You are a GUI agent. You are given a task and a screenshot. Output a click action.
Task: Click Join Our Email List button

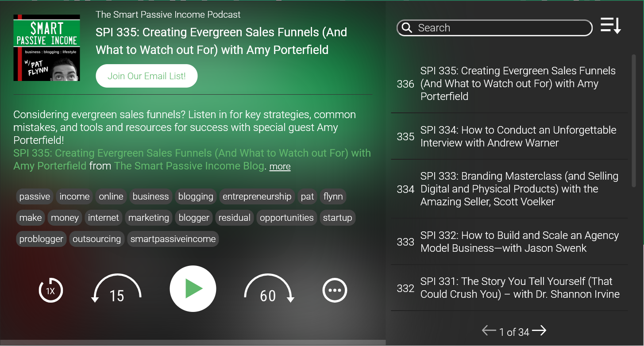[x=147, y=76]
